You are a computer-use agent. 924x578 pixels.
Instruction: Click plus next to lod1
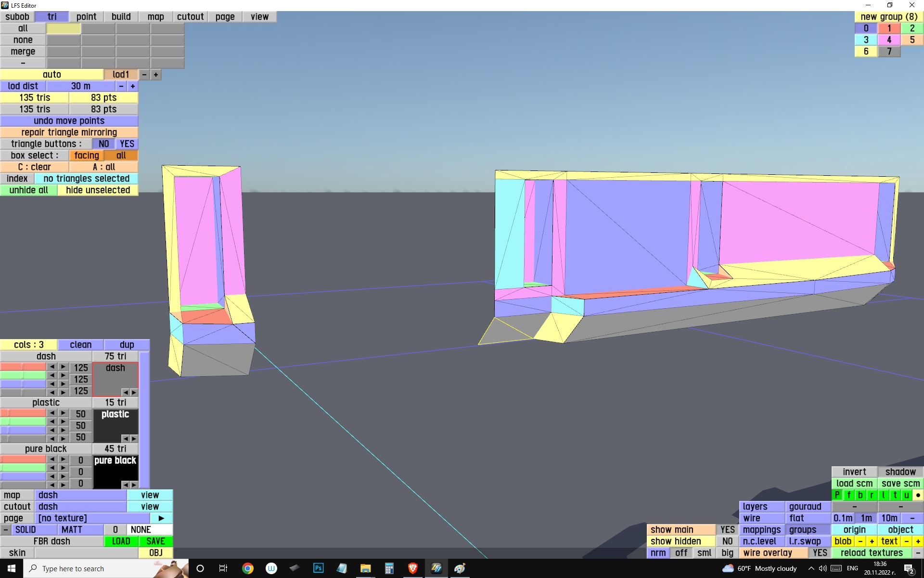pos(156,75)
